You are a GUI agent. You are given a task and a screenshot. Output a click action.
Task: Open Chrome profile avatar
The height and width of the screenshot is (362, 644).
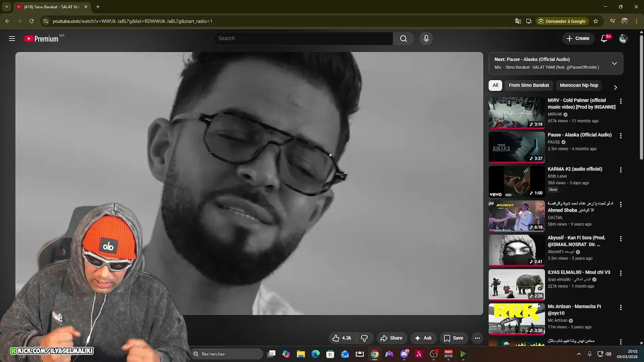[x=624, y=21]
